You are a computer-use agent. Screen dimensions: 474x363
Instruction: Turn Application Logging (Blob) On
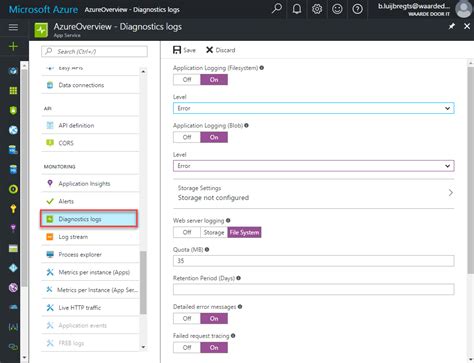coord(214,137)
